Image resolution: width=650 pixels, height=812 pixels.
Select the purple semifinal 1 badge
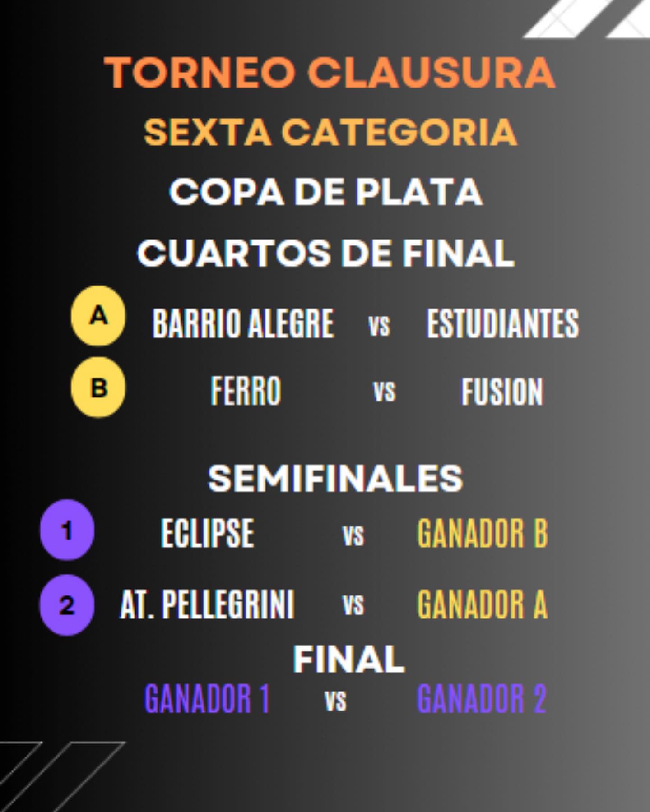tap(67, 530)
